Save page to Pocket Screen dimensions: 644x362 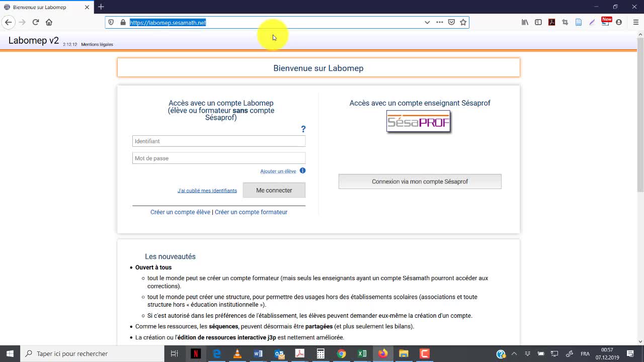pos(451,22)
